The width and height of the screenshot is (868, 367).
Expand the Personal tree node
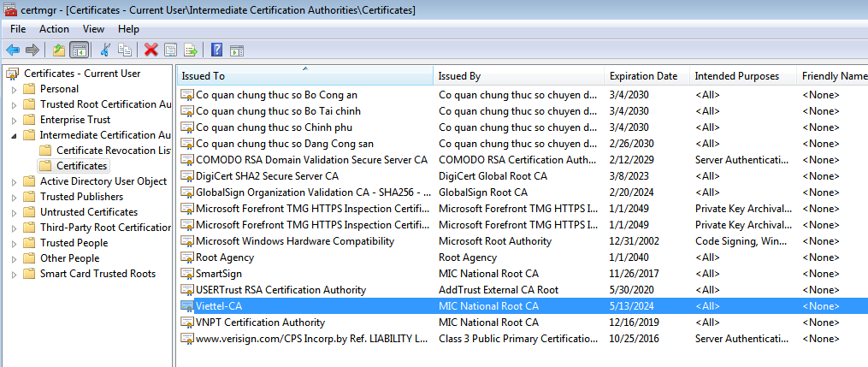click(x=14, y=89)
